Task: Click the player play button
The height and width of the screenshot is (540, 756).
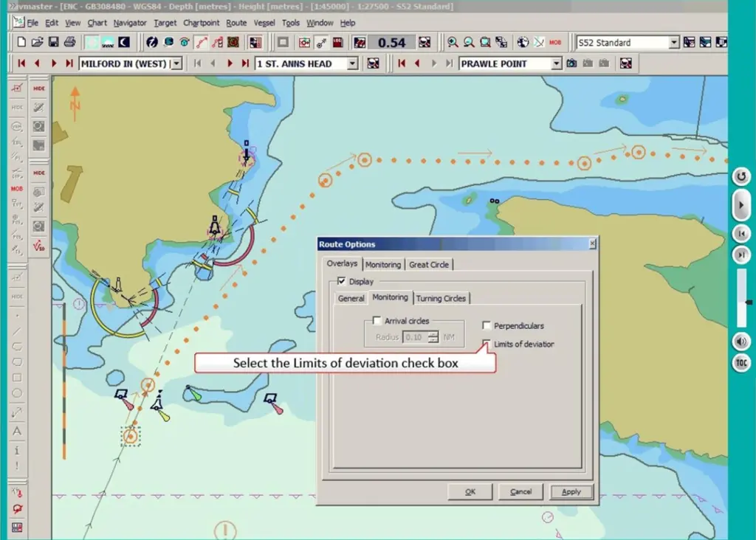Action: 741,205
